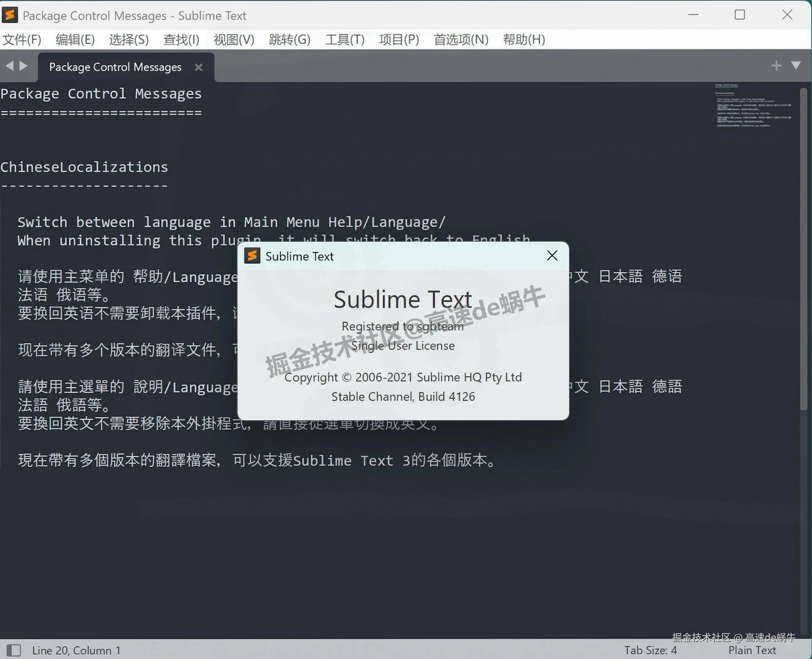The image size is (812, 659).
Task: Open the 帮助(H) menu
Action: pos(523,40)
